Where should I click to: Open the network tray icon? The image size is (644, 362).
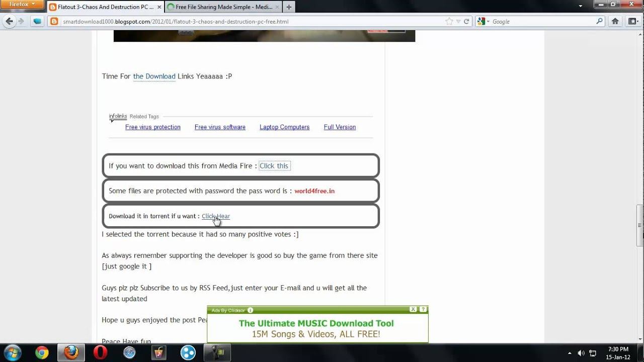[593, 353]
